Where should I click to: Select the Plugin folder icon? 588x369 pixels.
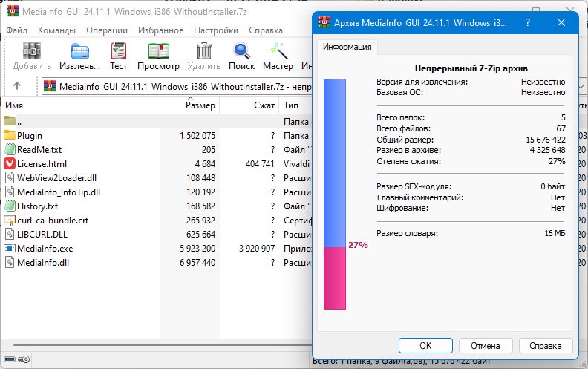[10, 135]
